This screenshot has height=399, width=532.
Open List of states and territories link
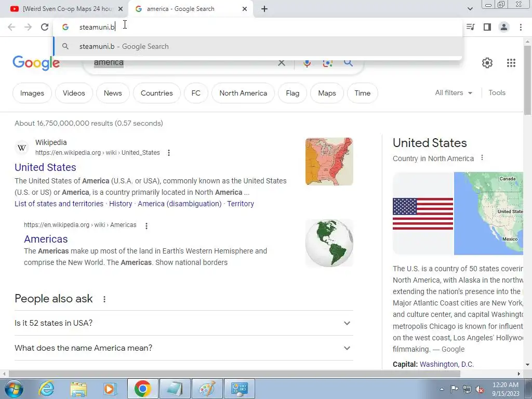pos(59,204)
